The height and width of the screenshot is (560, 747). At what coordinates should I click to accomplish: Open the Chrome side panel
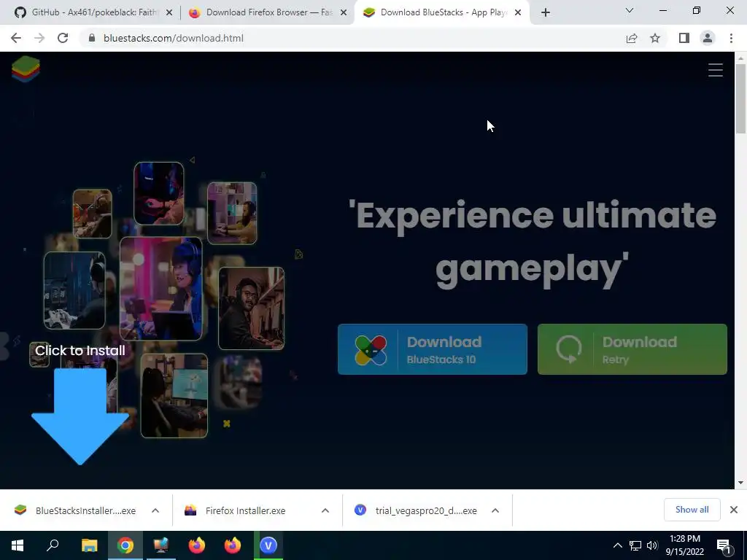tap(684, 38)
